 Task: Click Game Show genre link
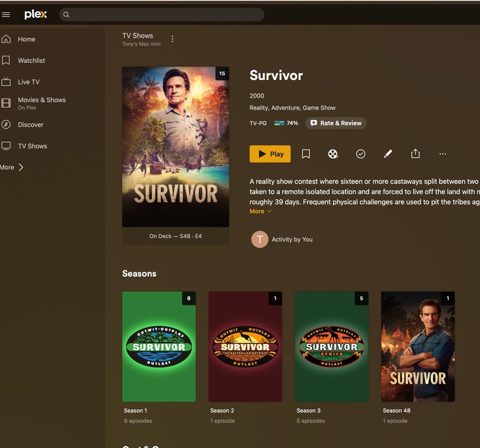319,108
